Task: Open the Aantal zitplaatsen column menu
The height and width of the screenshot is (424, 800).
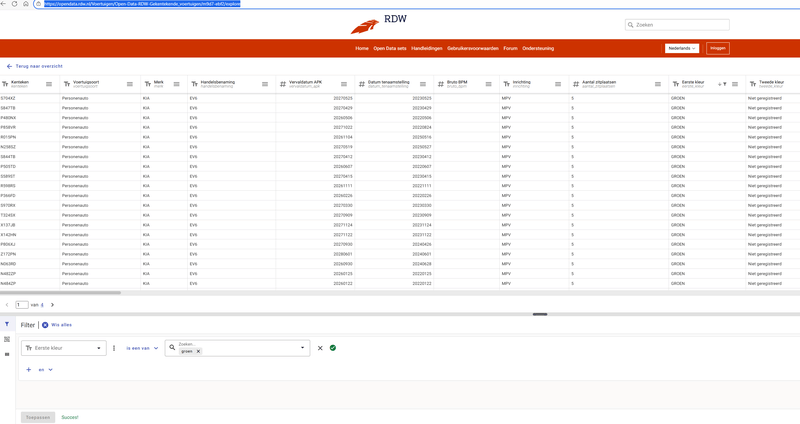Action: (x=658, y=84)
